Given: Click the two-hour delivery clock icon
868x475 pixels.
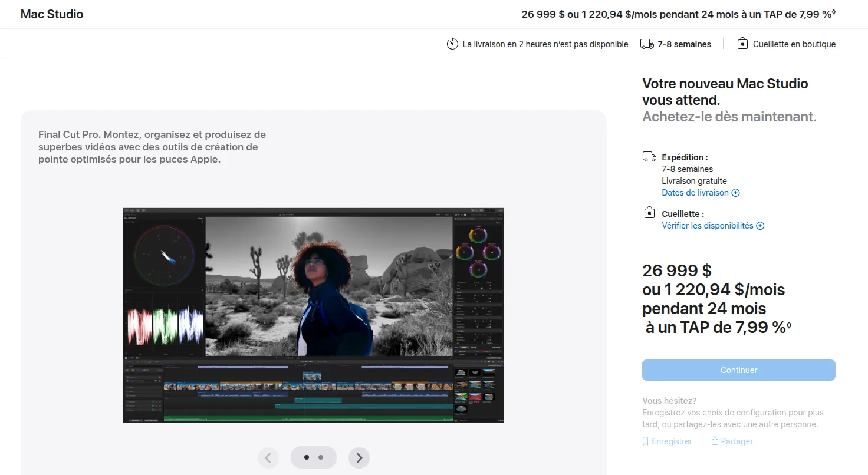Looking at the screenshot, I should coord(452,44).
